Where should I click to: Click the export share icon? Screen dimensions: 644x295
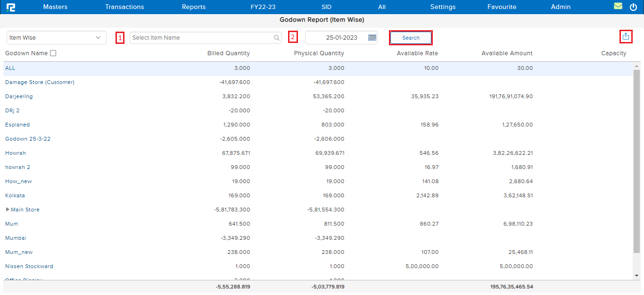tap(626, 36)
